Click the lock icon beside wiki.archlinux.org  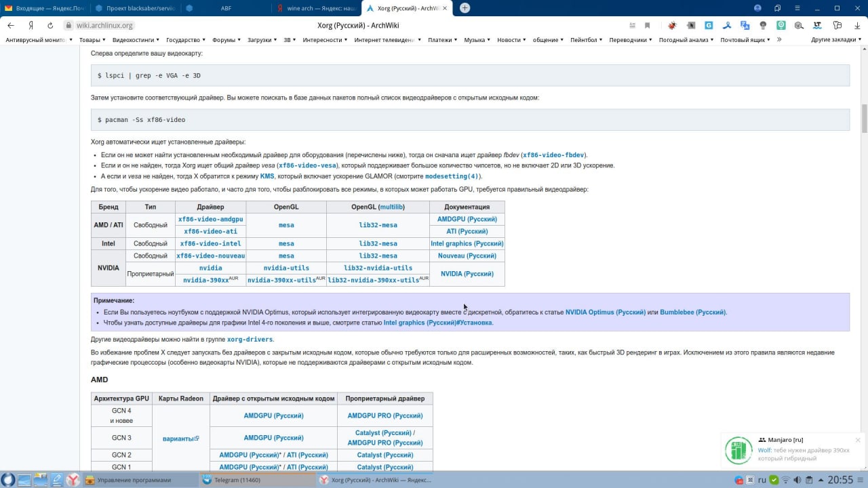(x=68, y=25)
